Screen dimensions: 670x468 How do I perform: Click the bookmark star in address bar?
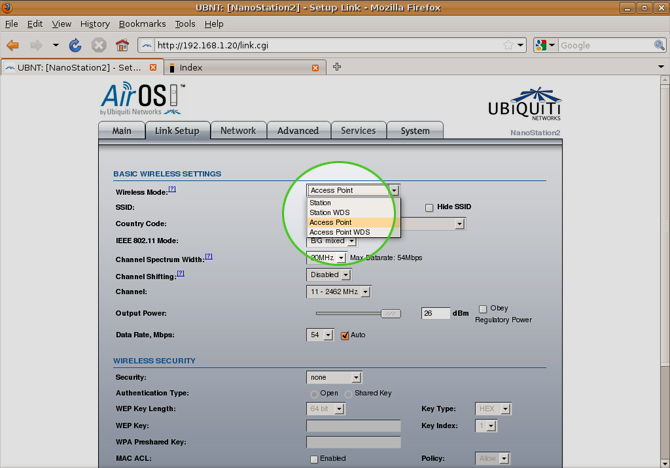(x=508, y=45)
